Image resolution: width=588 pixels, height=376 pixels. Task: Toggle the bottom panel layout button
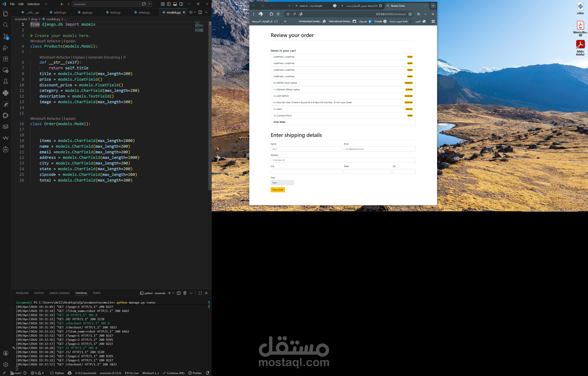coord(175,4)
